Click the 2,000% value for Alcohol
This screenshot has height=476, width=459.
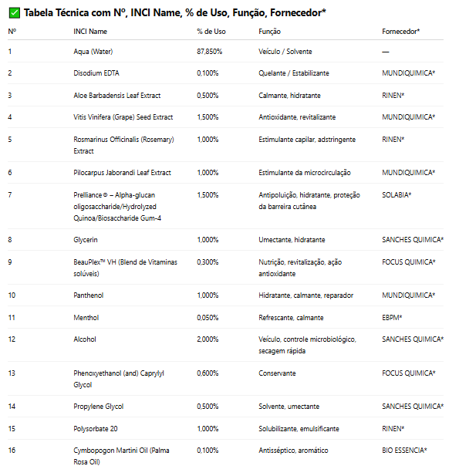click(208, 339)
